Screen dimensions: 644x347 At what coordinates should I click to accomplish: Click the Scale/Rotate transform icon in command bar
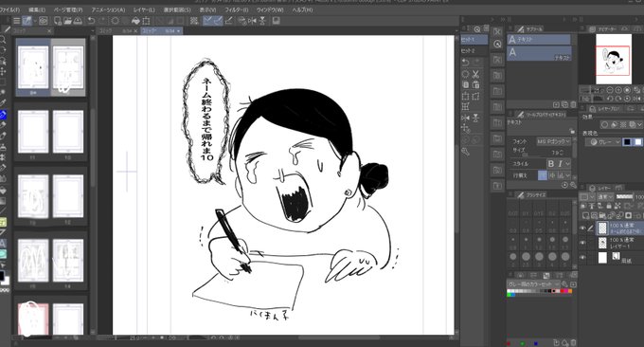(x=146, y=21)
